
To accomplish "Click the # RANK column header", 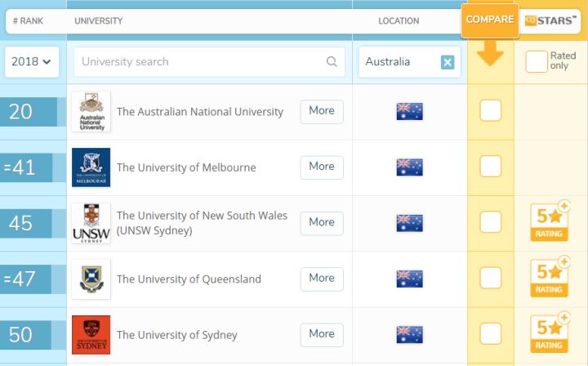I will click(x=28, y=21).
